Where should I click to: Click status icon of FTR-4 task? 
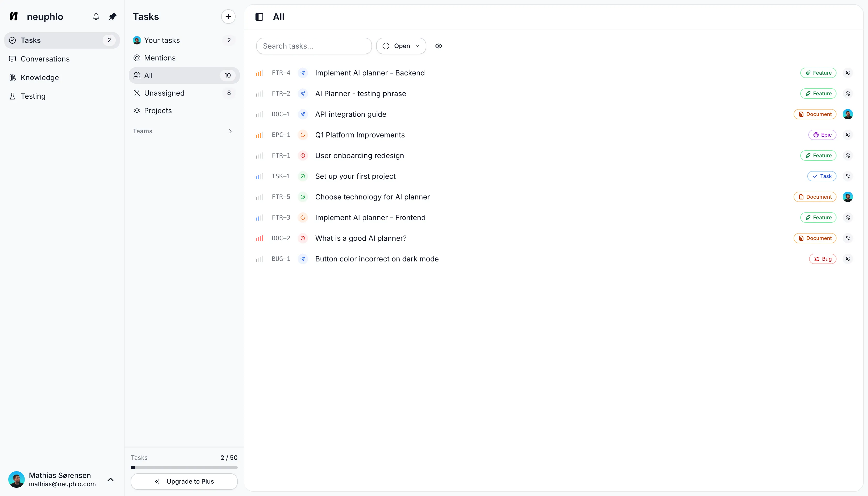click(303, 73)
